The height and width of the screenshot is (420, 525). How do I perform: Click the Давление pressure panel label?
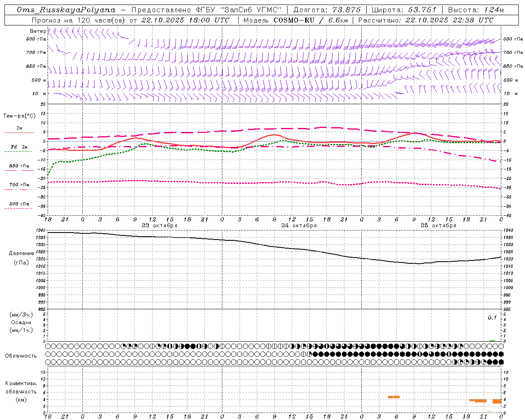point(21,253)
